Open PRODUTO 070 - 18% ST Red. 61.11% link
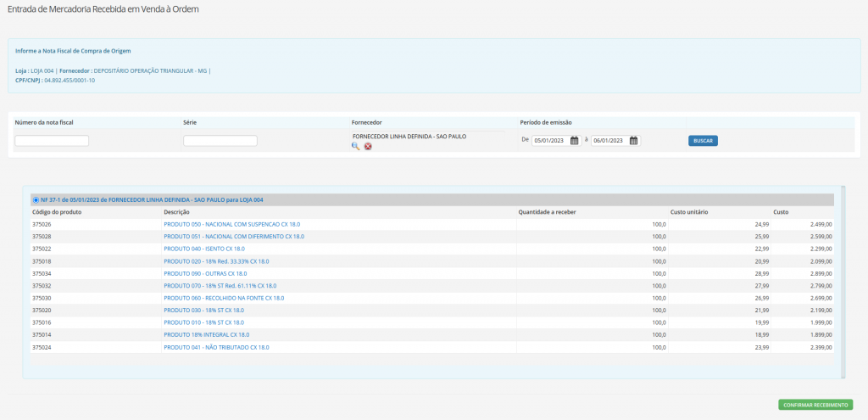Screen dimensions: 868x420 pos(220,286)
